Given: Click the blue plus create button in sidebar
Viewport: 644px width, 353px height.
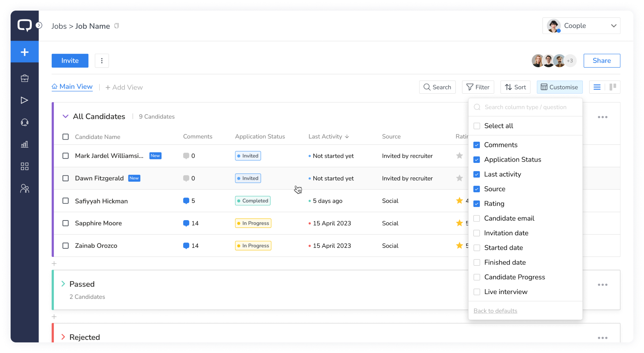Looking at the screenshot, I should [24, 52].
